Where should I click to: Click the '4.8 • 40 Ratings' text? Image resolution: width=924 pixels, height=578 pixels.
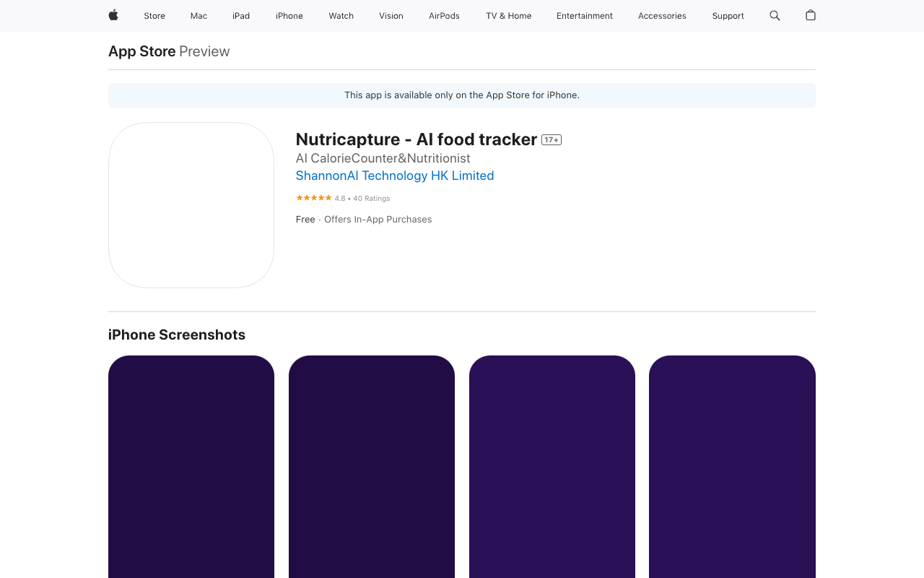[362, 199]
